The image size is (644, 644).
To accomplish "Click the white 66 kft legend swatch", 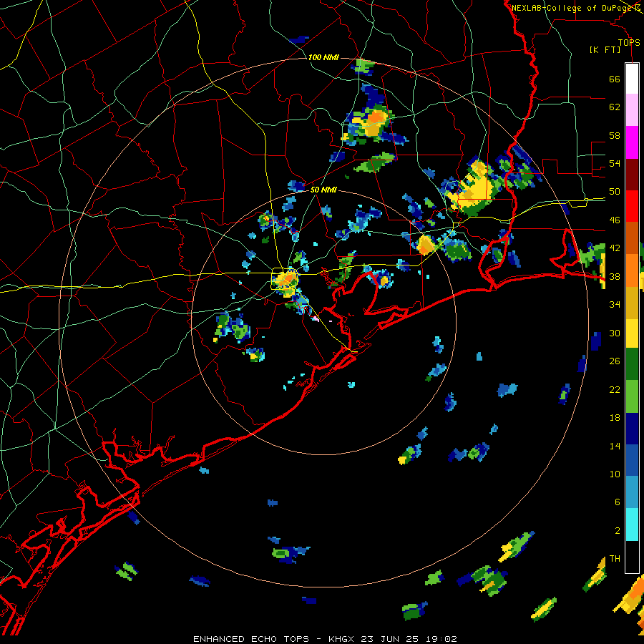I will pyautogui.click(x=632, y=79).
